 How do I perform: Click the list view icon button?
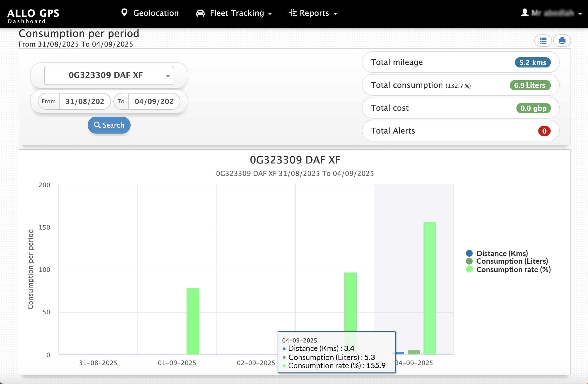(x=543, y=41)
